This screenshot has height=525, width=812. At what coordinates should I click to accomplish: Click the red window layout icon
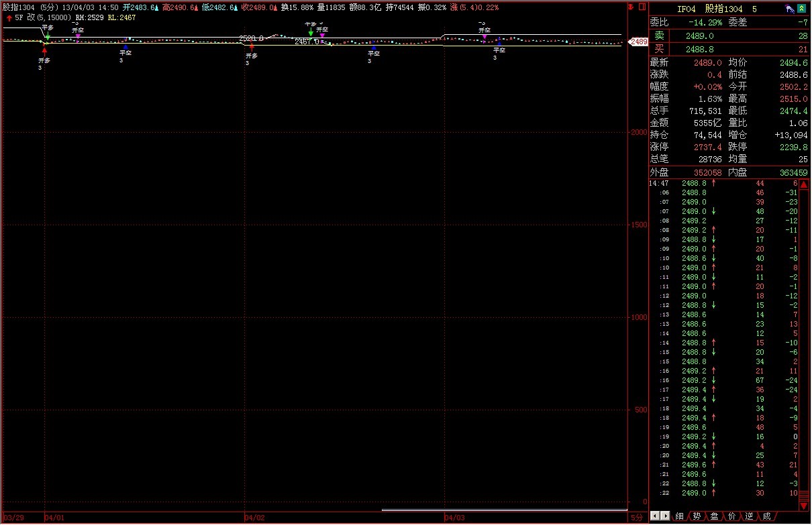click(641, 7)
